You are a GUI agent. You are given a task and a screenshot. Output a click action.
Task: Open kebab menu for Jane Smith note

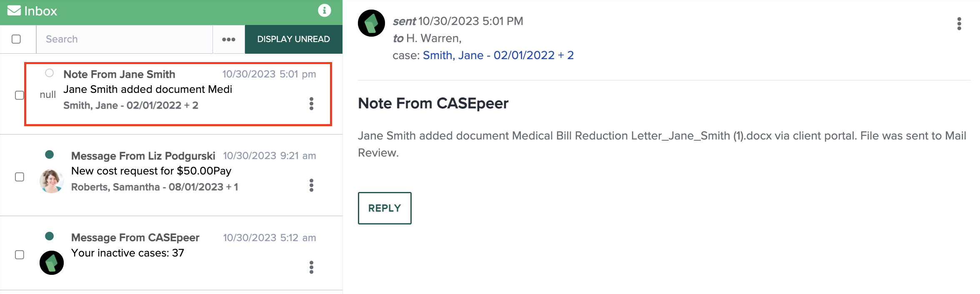(x=311, y=104)
